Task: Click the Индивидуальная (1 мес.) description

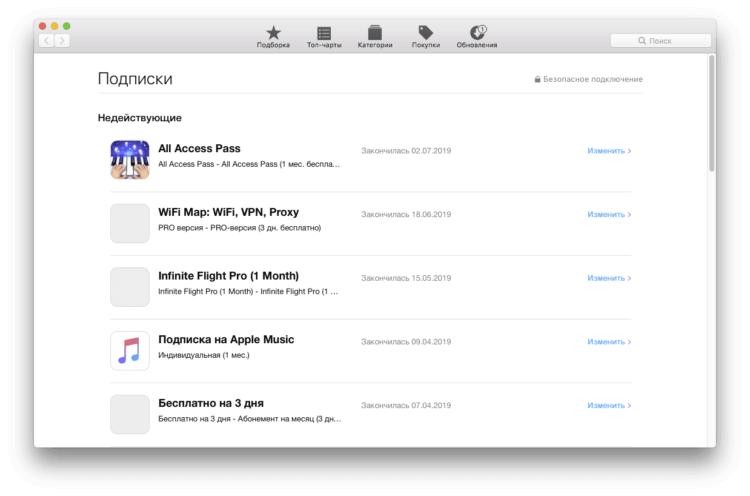Action: point(204,355)
